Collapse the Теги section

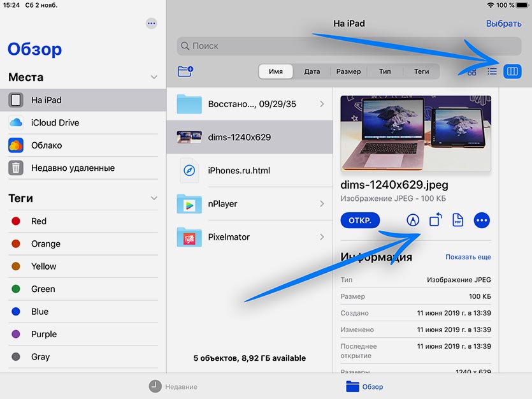pos(154,198)
